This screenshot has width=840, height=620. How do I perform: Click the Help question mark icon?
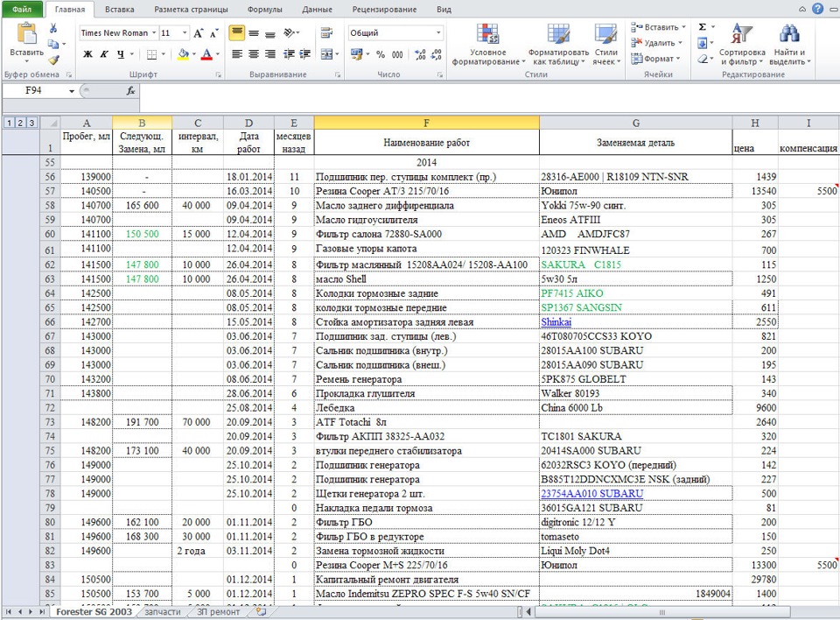(x=818, y=9)
